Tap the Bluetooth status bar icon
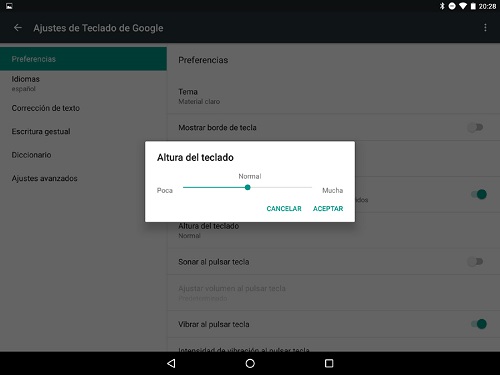 click(x=442, y=6)
